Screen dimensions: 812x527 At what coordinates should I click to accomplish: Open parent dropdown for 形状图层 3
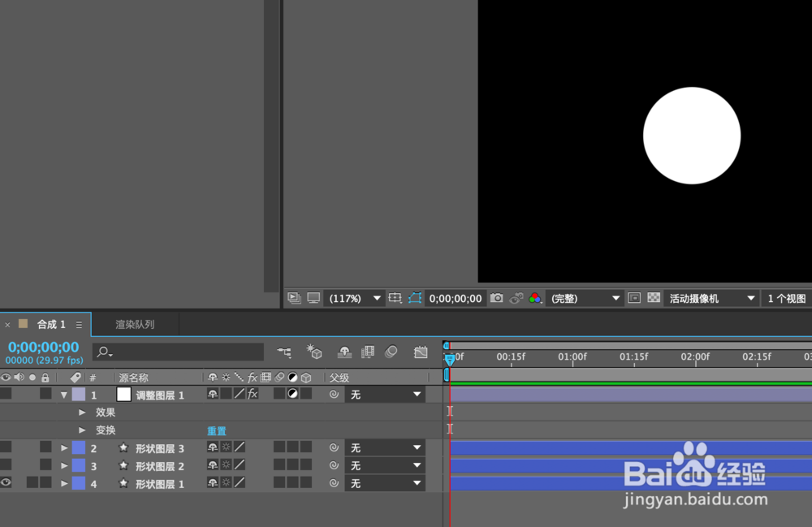pos(385,447)
